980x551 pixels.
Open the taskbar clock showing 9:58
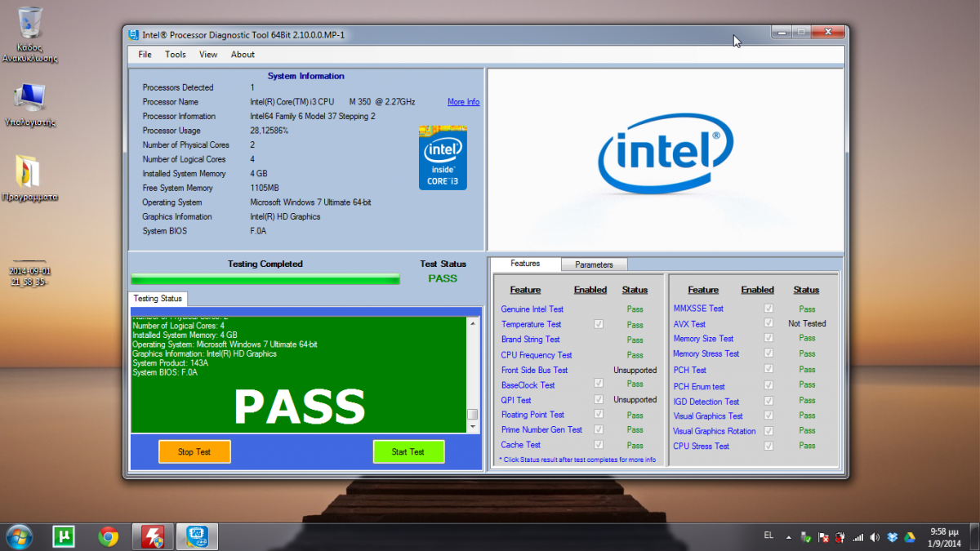943,536
